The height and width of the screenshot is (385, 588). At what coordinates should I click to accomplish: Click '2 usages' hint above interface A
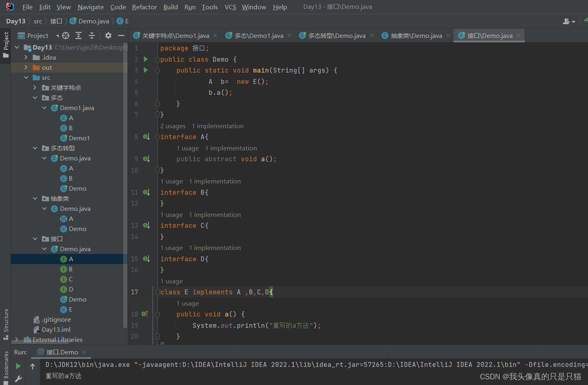click(173, 126)
